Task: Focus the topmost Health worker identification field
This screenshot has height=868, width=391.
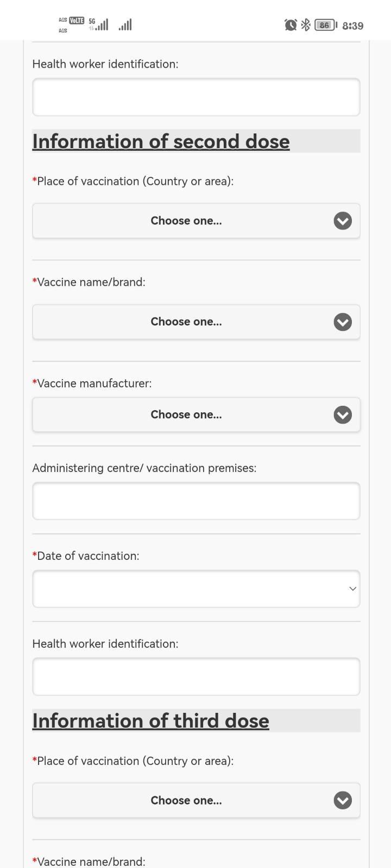Action: click(196, 97)
